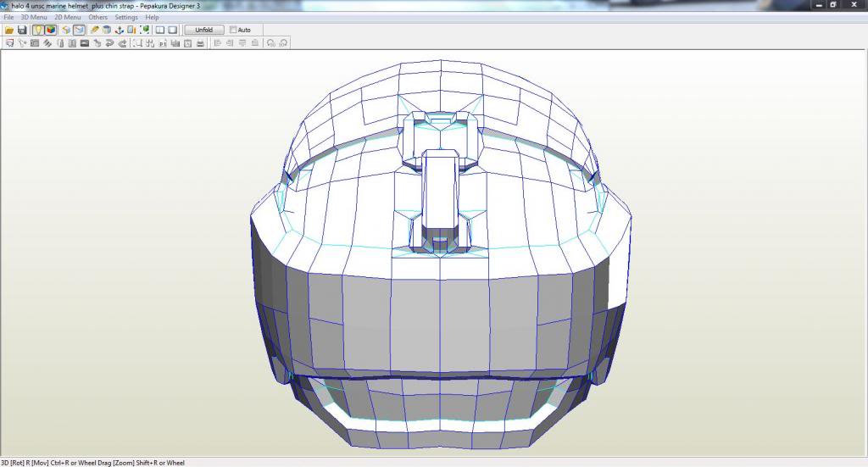The image size is (868, 467).
Task: Select the rotate part tool icon
Action: click(x=22, y=43)
